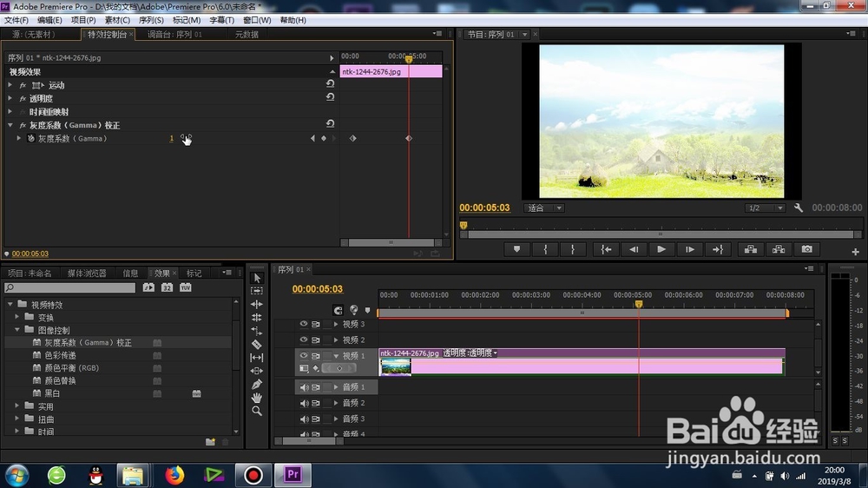Expand the Opacity effect properties
This screenshot has width=868, height=488.
pos(10,98)
